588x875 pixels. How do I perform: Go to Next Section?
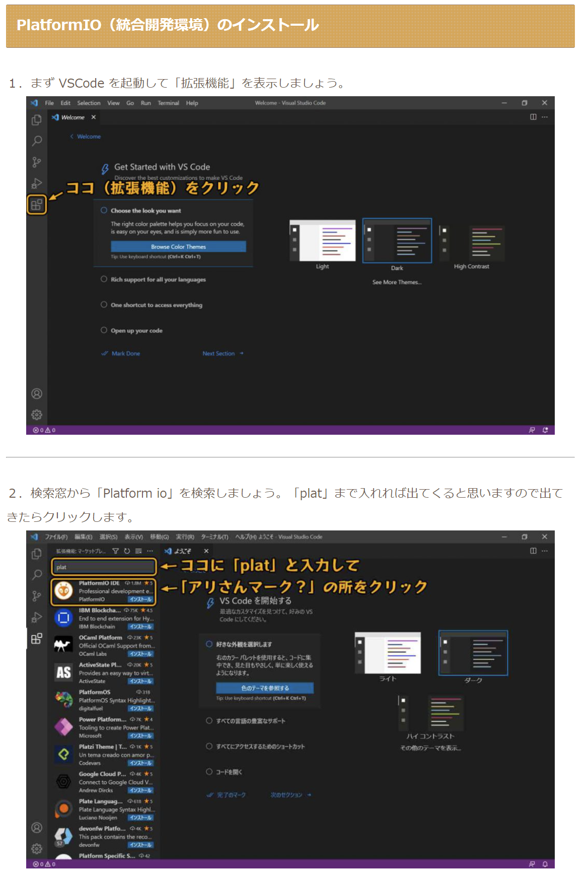coord(223,354)
